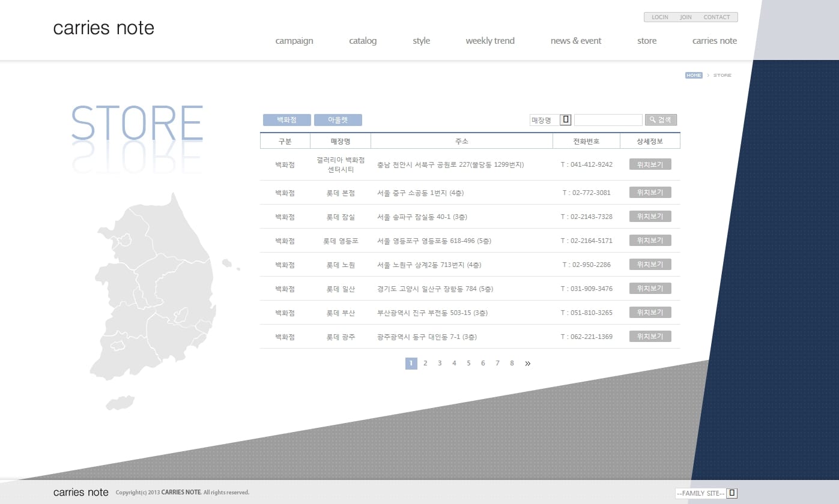Go to page 3
The width and height of the screenshot is (839, 504).
(x=440, y=363)
